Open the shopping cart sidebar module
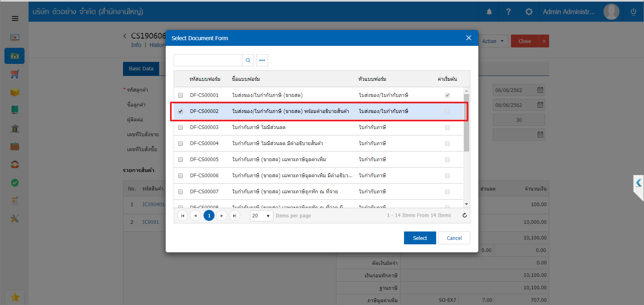 tap(15, 74)
